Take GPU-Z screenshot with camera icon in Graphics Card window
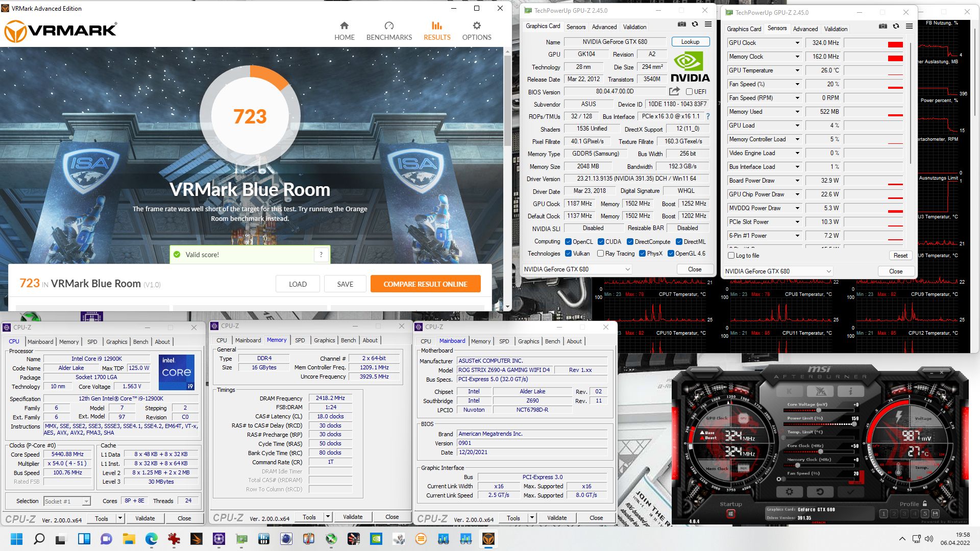The image size is (980, 551). click(681, 24)
